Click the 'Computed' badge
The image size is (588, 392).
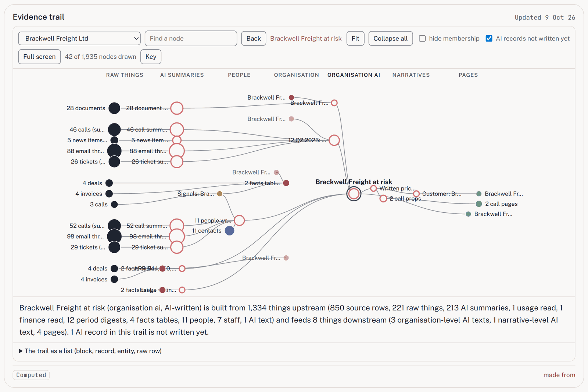pyautogui.click(x=31, y=375)
